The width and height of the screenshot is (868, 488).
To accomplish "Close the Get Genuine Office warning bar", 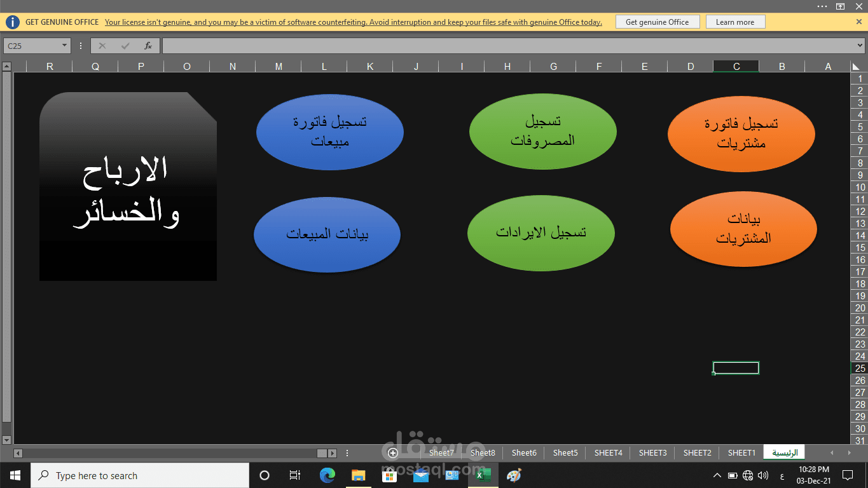I will click(859, 22).
